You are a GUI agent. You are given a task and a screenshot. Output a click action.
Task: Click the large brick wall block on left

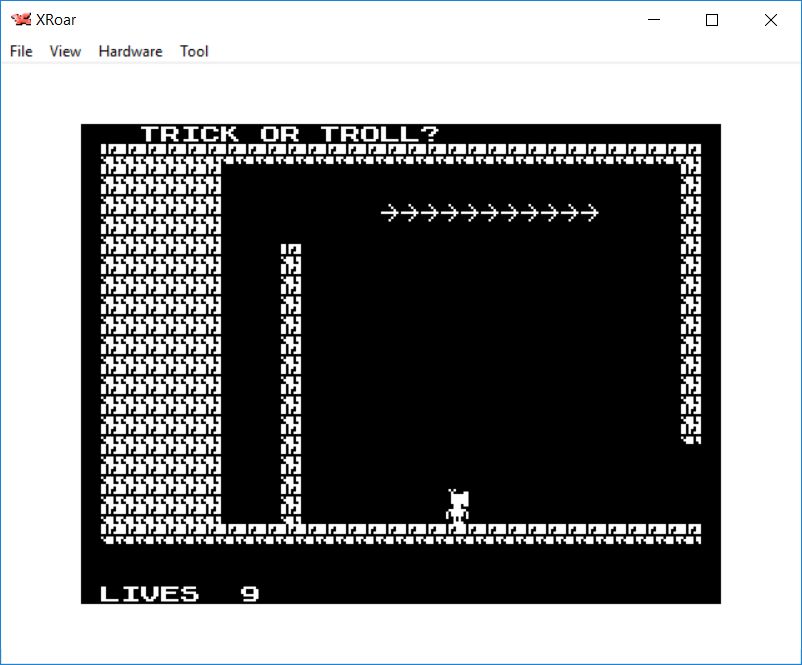point(160,340)
